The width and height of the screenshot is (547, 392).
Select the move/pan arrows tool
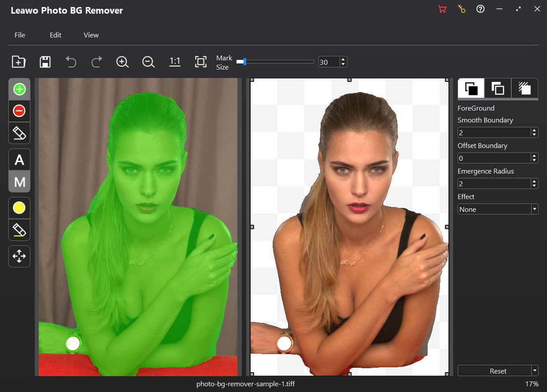pyautogui.click(x=19, y=256)
